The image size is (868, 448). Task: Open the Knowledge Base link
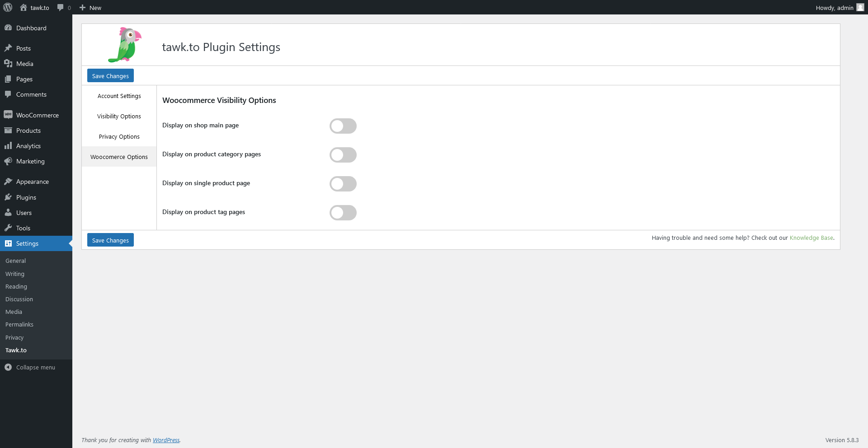[x=811, y=238]
